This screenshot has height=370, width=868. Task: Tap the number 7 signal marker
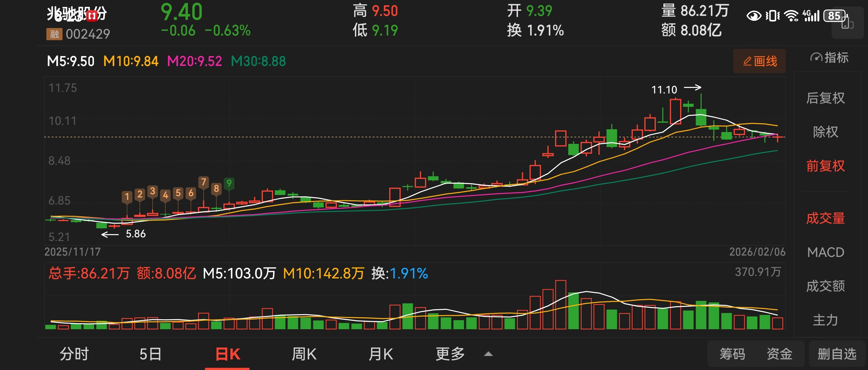click(x=203, y=183)
